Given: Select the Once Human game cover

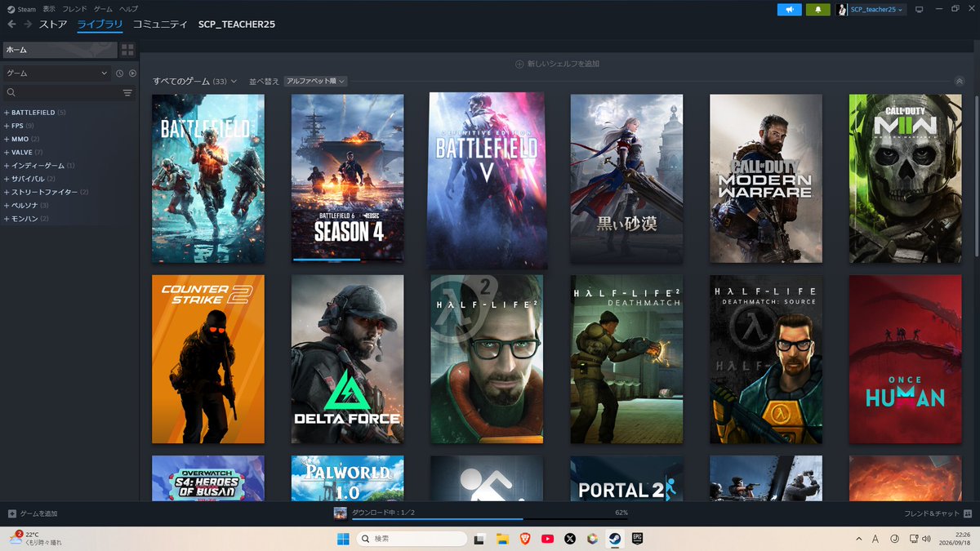Looking at the screenshot, I should point(905,359).
